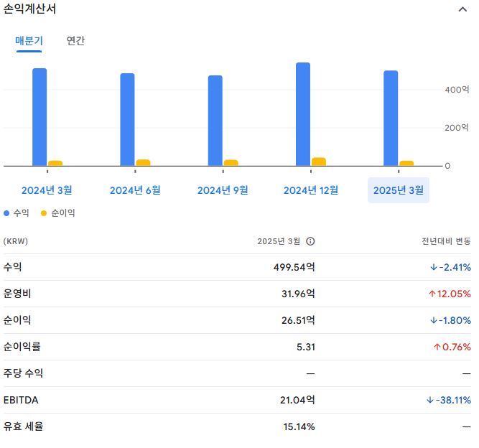Click the EBITDA row label
This screenshot has height=448, width=479.
[x=21, y=400]
